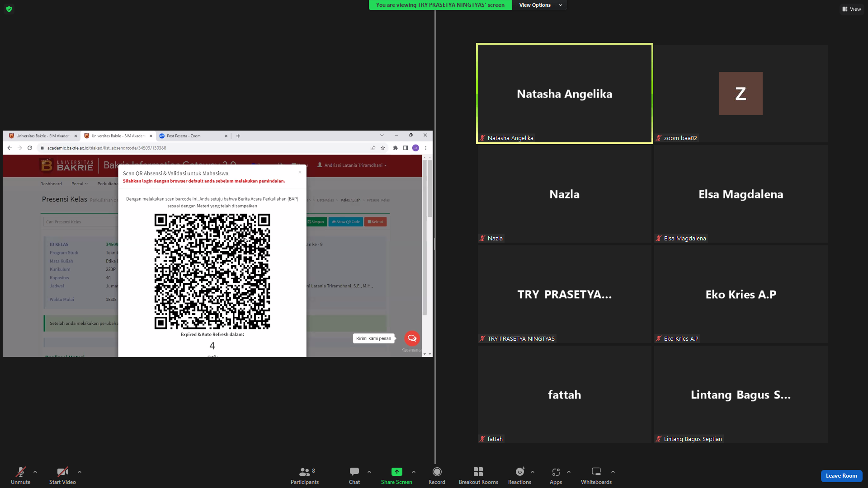This screenshot has width=868, height=488.
Task: Click the Kirimi kami pesan label
Action: pos(373,338)
